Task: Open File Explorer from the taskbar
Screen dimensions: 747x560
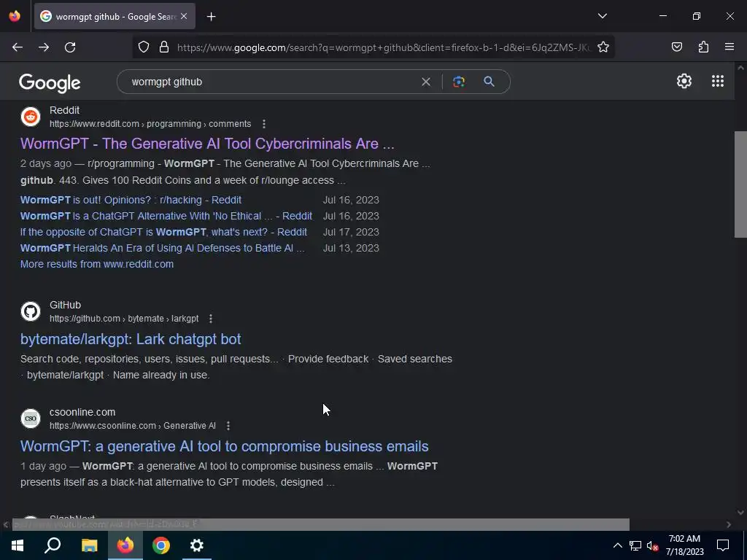Action: pyautogui.click(x=89, y=545)
